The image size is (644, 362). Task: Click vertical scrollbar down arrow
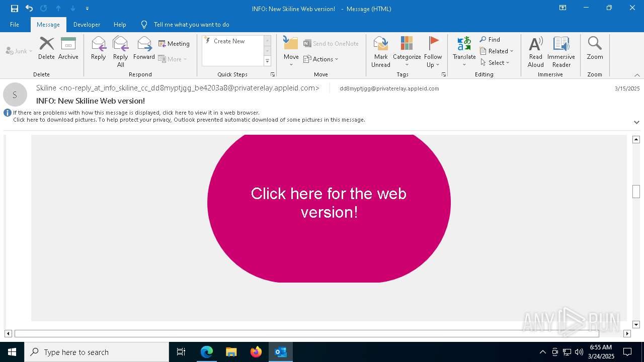click(636, 325)
